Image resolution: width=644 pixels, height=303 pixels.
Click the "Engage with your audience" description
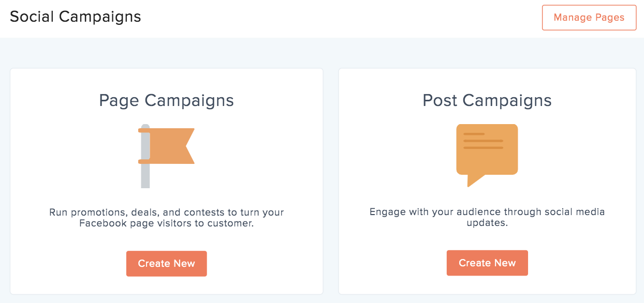[x=487, y=212]
